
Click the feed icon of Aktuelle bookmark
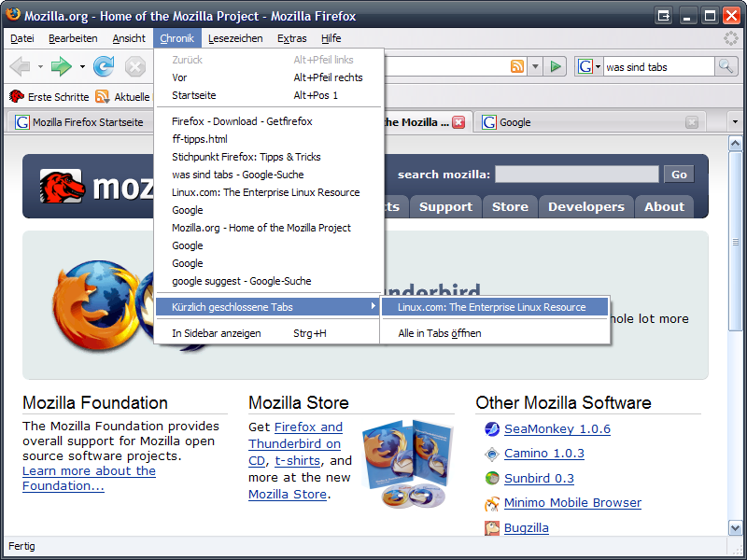[x=102, y=97]
